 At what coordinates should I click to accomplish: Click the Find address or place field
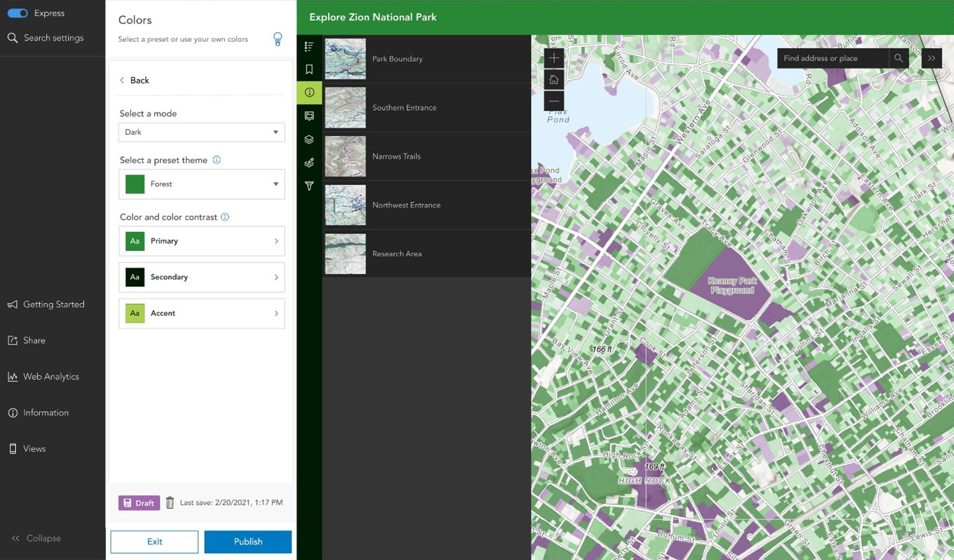tap(833, 58)
